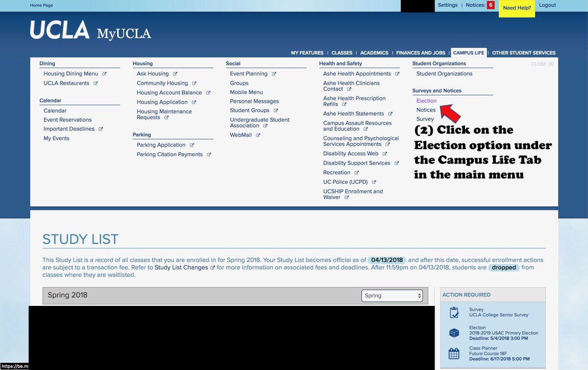Open Undergraduate Student Association link
Viewport: 588px width, 370px height.
(x=260, y=123)
